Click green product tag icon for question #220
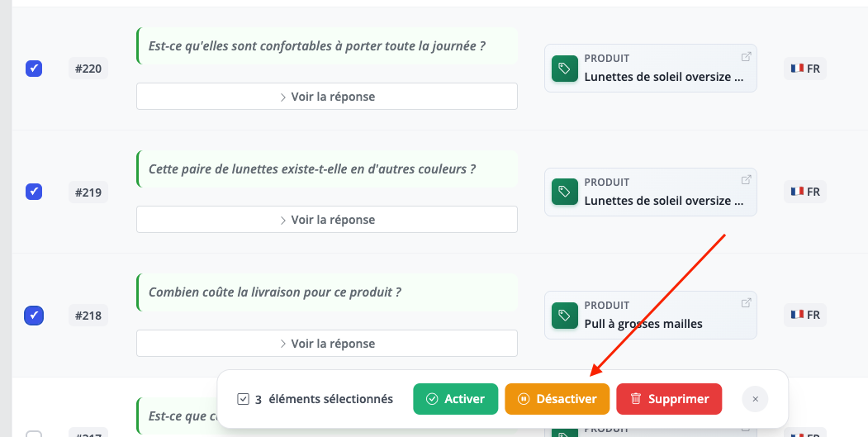Image resolution: width=868 pixels, height=437 pixels. pyautogui.click(x=564, y=69)
